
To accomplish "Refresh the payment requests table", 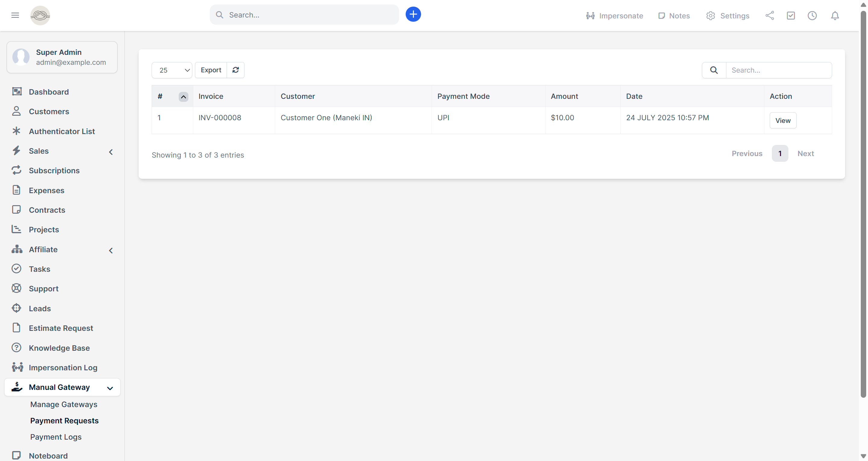I will [235, 70].
